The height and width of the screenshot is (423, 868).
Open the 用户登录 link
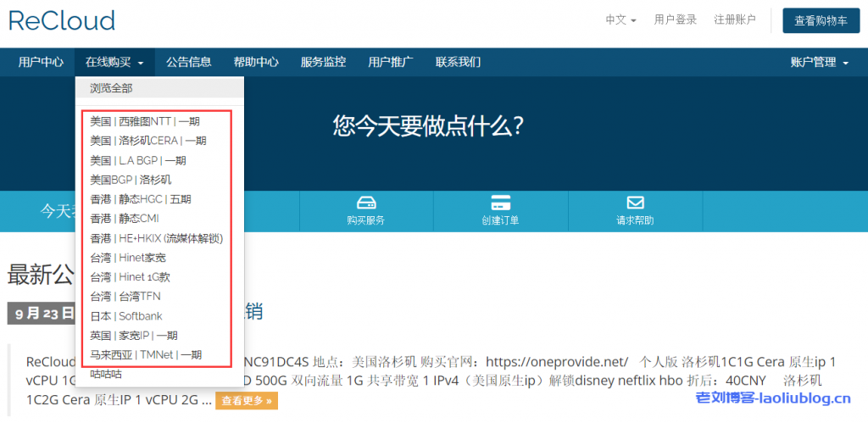pos(676,20)
